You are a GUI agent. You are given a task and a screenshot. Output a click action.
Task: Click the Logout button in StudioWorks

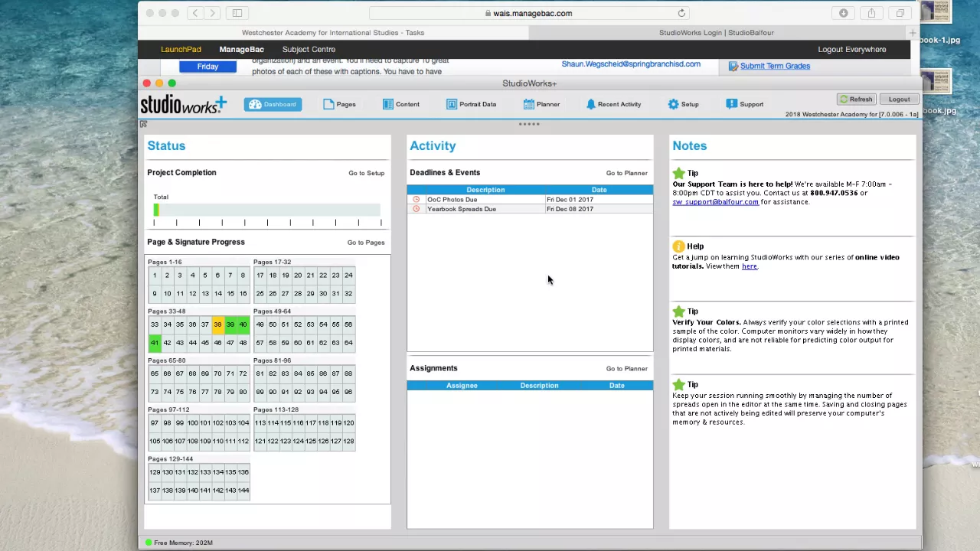tap(899, 99)
